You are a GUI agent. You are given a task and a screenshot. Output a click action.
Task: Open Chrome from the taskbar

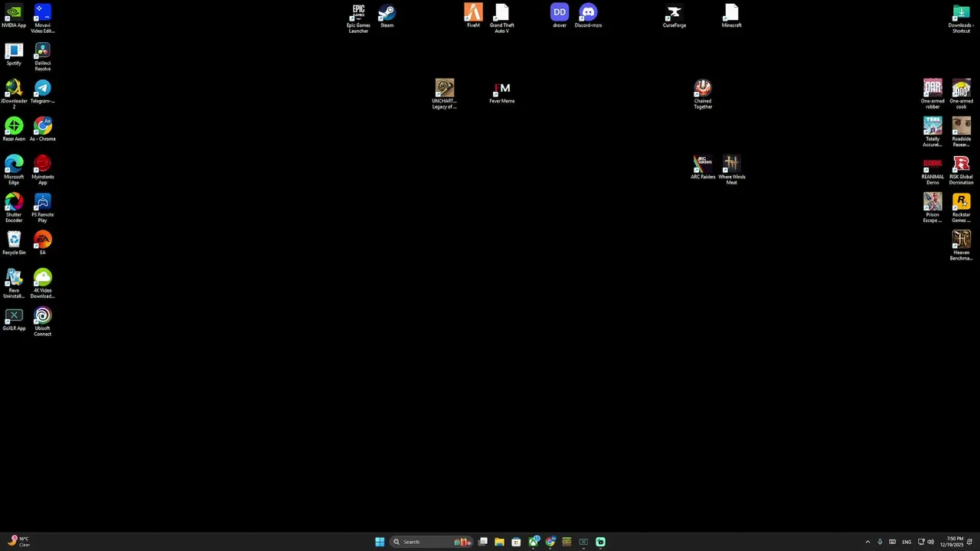(x=550, y=542)
